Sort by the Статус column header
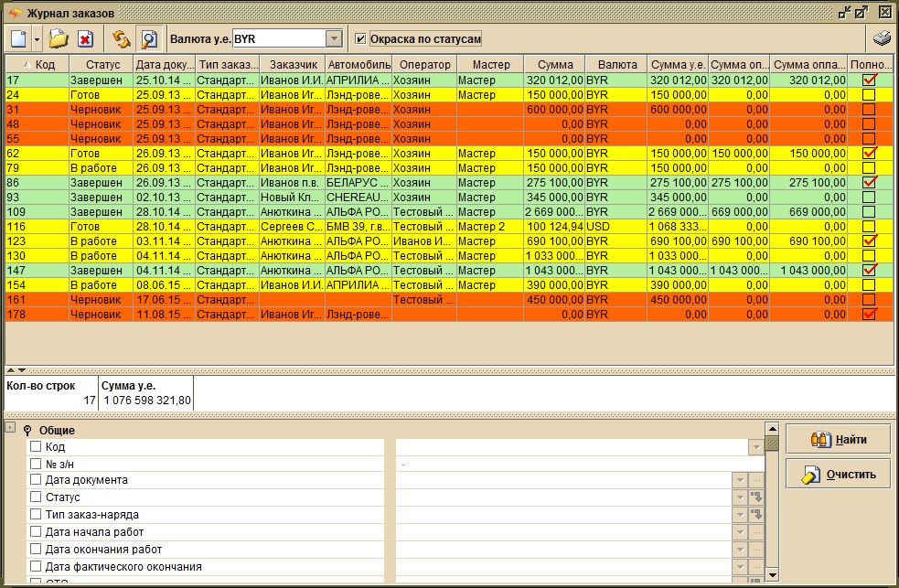The height and width of the screenshot is (588, 899). (x=102, y=65)
